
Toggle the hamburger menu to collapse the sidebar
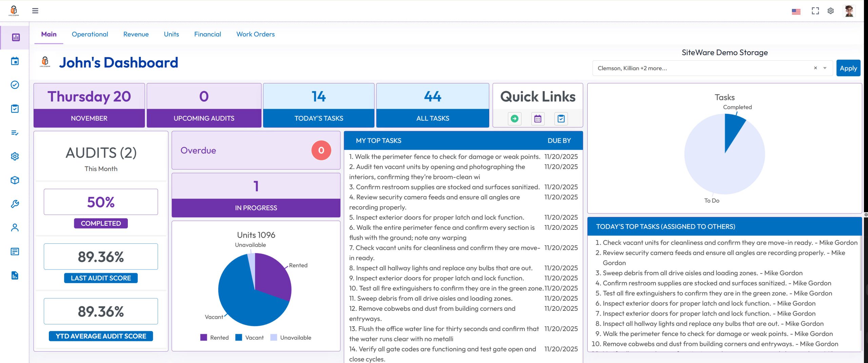(x=35, y=11)
